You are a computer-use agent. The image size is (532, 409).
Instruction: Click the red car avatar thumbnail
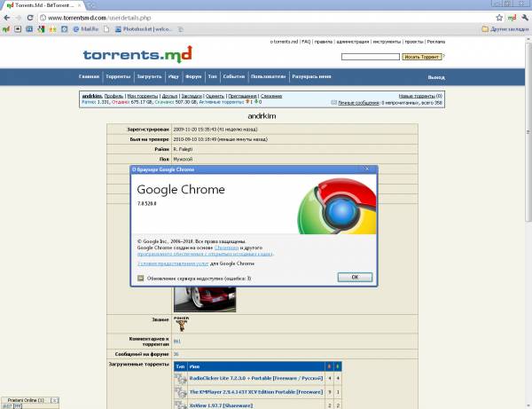(x=205, y=299)
